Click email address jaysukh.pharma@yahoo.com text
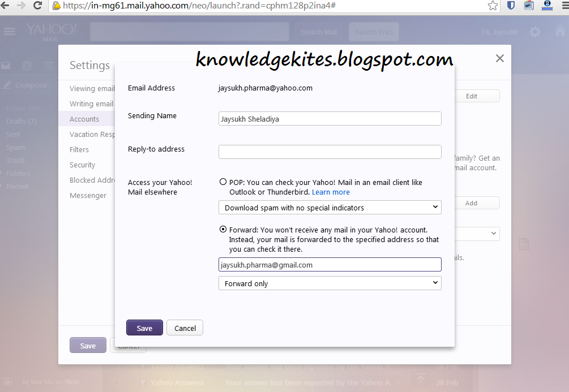The height and width of the screenshot is (392, 569). coord(266,88)
